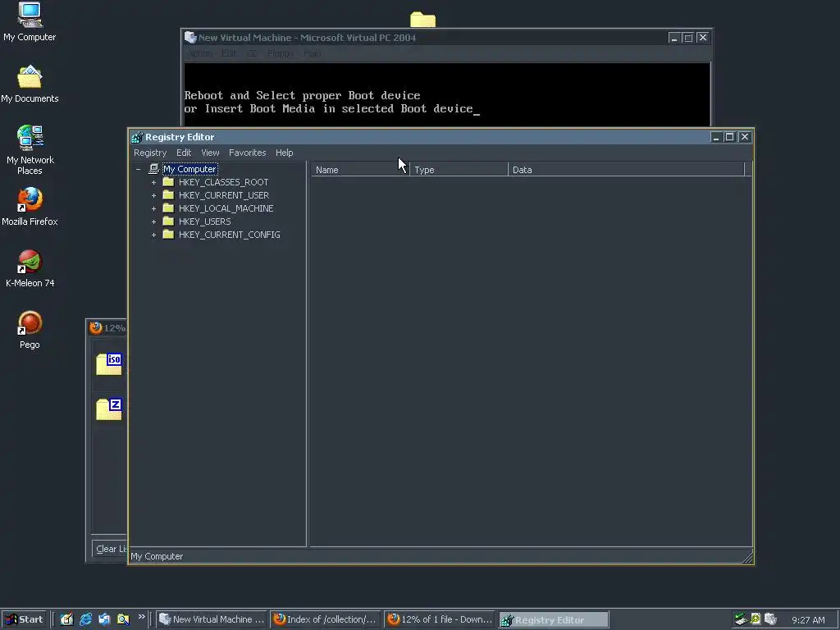Switch to 12% download taskbar button

[x=440, y=619]
